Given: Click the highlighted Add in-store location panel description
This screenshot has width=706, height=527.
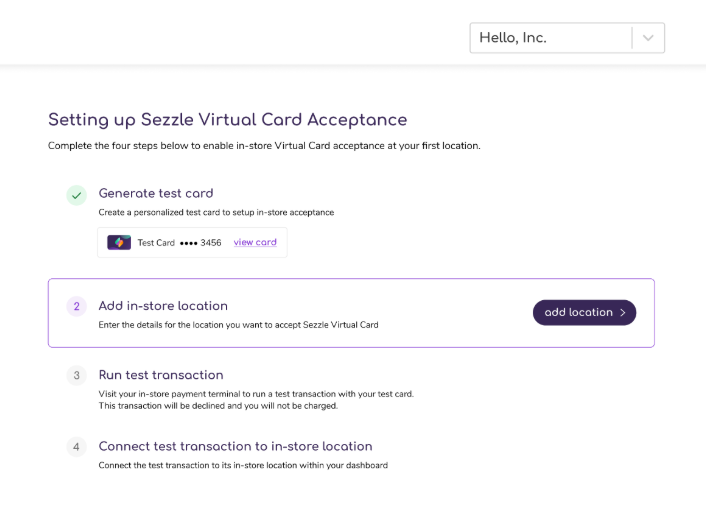Looking at the screenshot, I should pyautogui.click(x=238, y=325).
